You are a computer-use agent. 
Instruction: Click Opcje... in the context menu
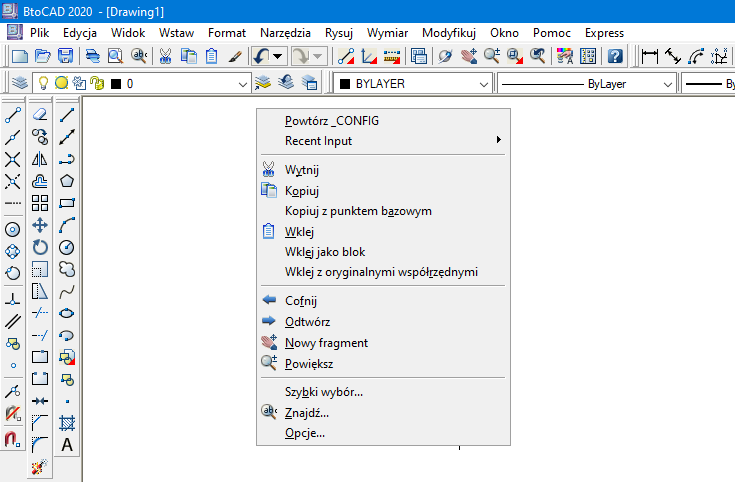point(305,433)
